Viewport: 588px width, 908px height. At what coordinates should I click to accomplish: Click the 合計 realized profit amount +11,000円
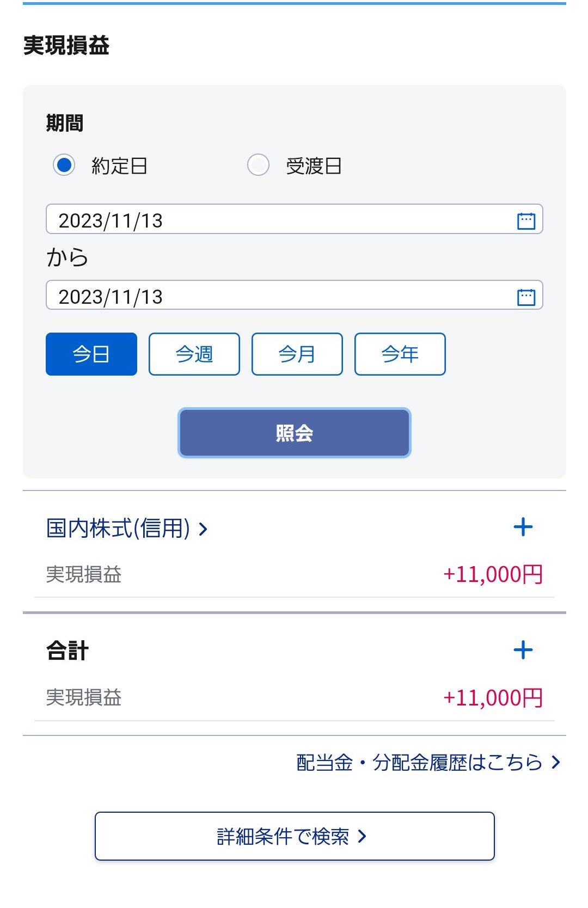pyautogui.click(x=493, y=698)
